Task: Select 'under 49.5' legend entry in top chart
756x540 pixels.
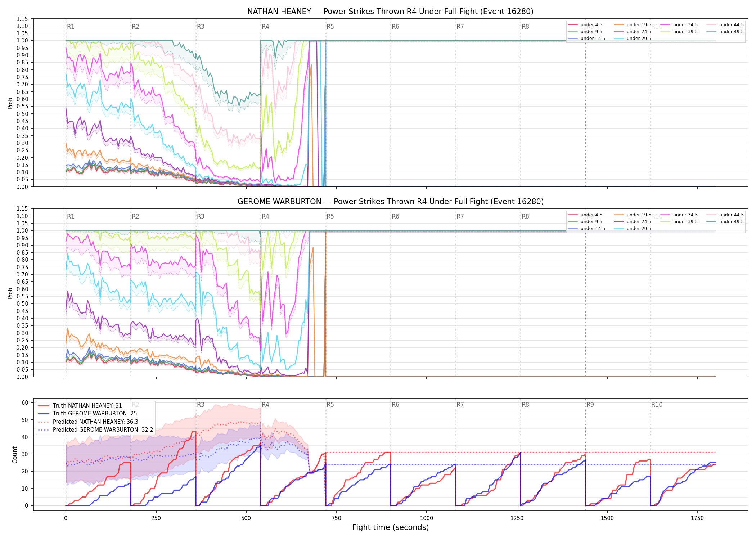Action: (725, 32)
